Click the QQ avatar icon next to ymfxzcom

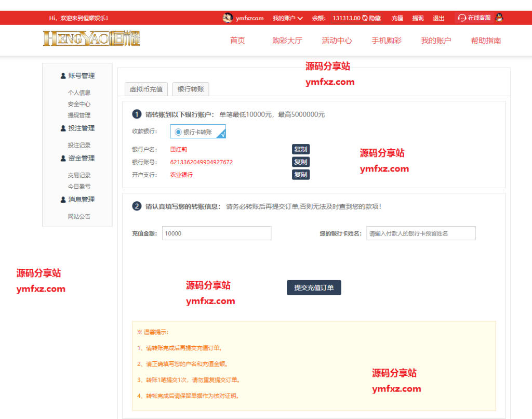tap(227, 18)
